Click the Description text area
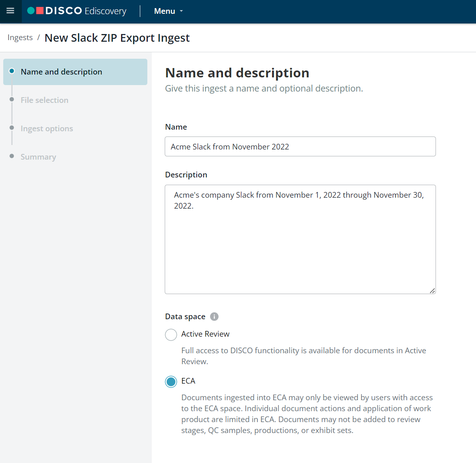The height and width of the screenshot is (463, 476). (x=300, y=239)
